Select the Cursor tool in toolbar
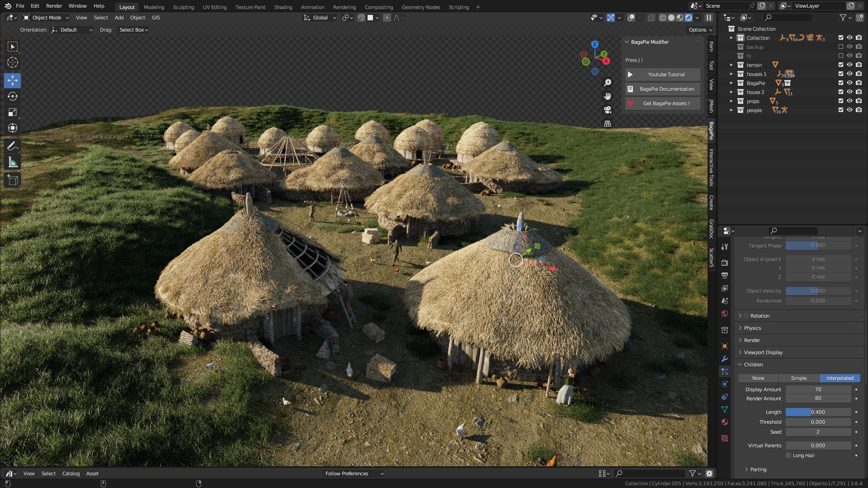 coord(13,62)
